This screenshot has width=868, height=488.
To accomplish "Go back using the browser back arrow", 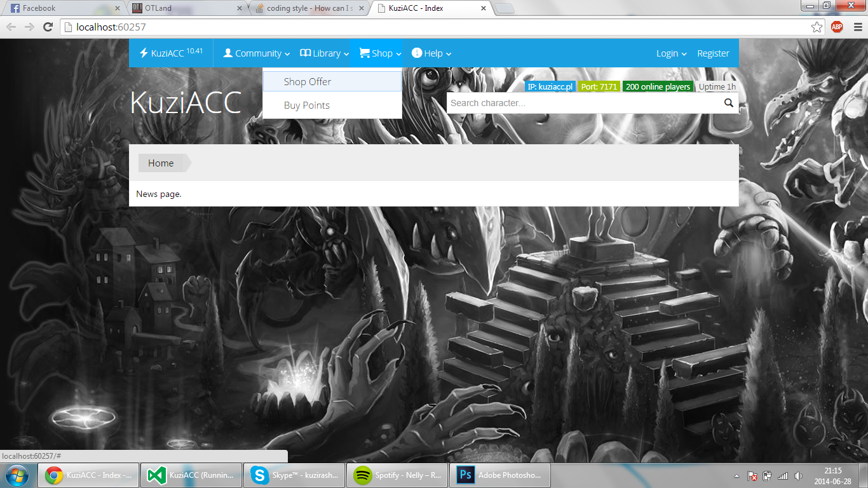I will [11, 27].
